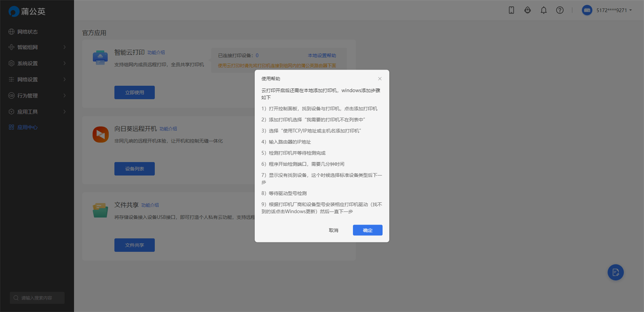Screen dimensions: 644x312
Task: Click 取消 button in dialog
Action: click(x=333, y=230)
